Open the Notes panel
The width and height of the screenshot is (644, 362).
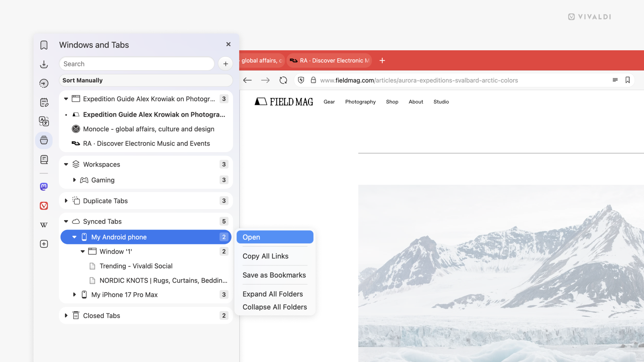pos(44,102)
